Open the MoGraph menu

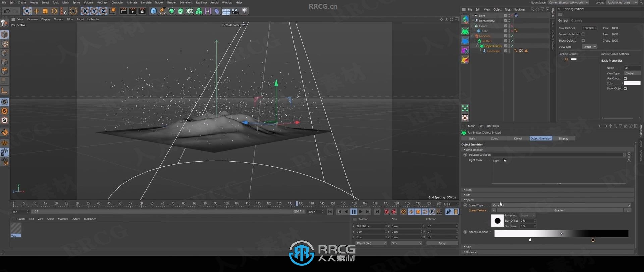(x=102, y=2)
